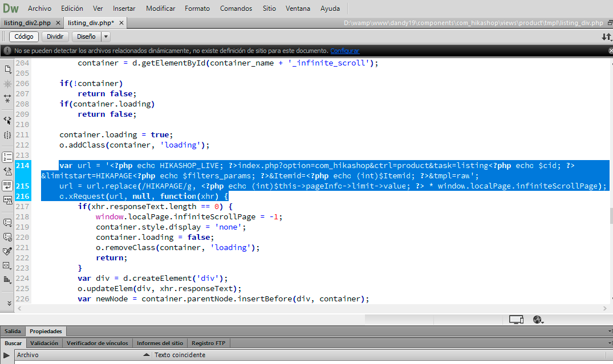Dismiss the info bar with its X
Viewport: 613px width, 364px height.
[x=611, y=51]
